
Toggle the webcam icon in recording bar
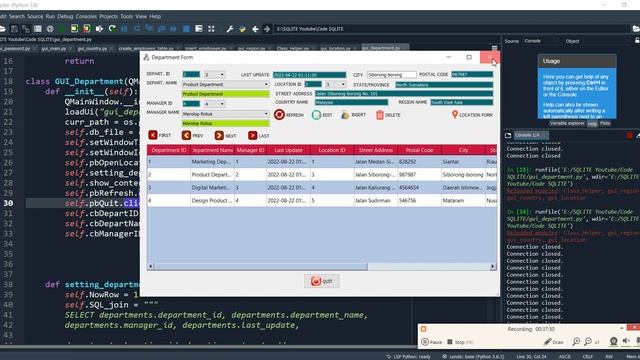coord(613,342)
